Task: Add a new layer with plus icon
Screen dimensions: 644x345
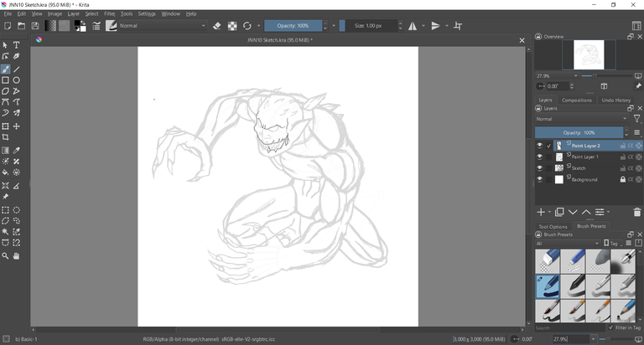Action: pyautogui.click(x=541, y=213)
